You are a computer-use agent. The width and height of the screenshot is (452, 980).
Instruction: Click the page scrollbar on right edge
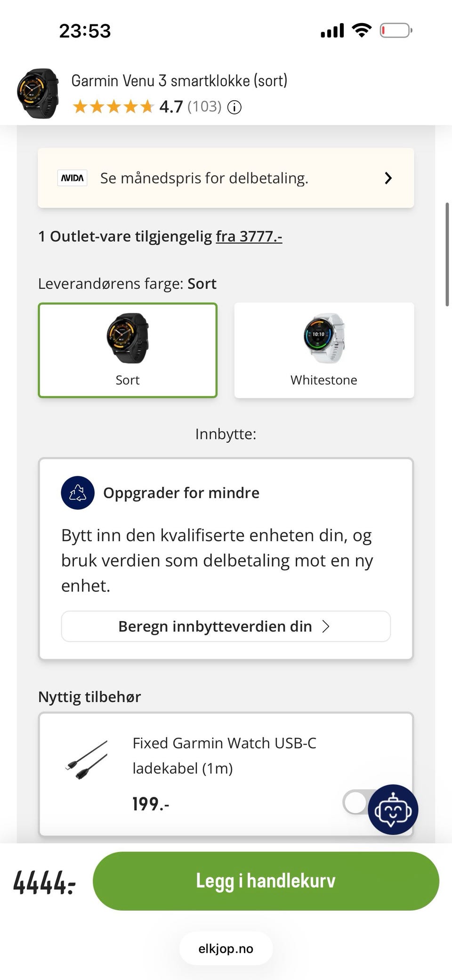pos(447,254)
